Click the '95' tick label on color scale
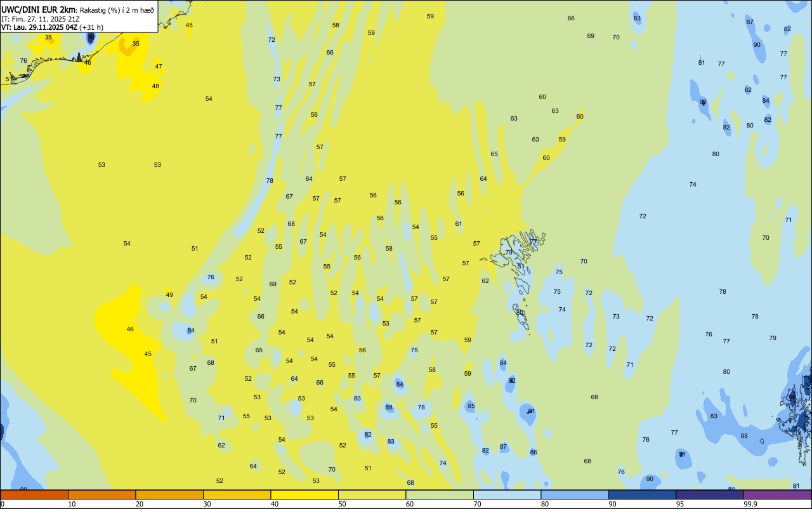 pos(680,504)
